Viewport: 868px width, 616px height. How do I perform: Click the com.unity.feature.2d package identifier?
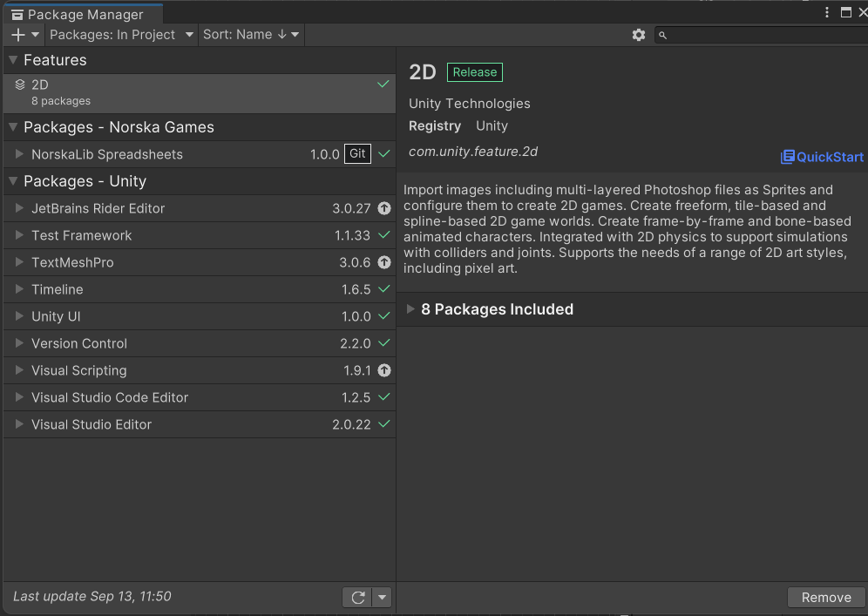tap(473, 152)
